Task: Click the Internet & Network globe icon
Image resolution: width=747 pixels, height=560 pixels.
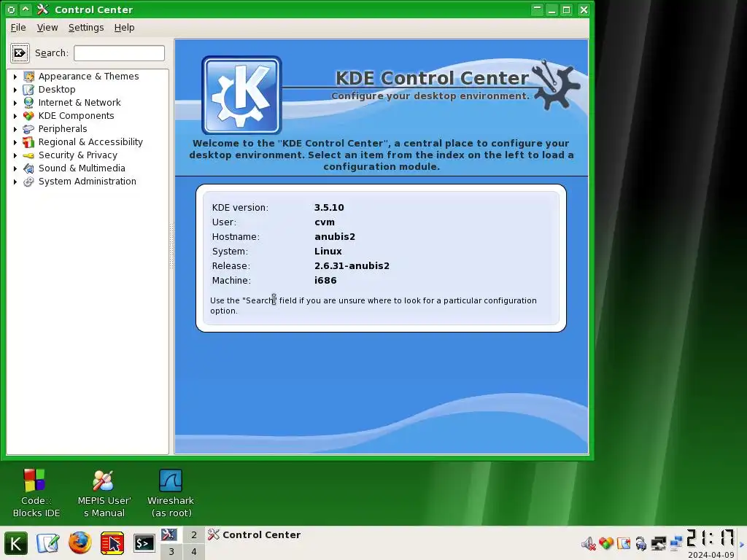Action: [28, 102]
